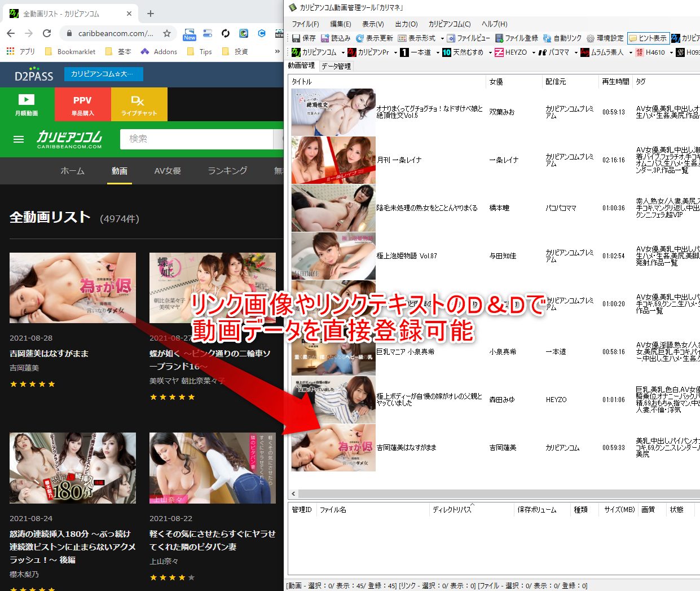Sort list by タイトル column header

[x=388, y=82]
